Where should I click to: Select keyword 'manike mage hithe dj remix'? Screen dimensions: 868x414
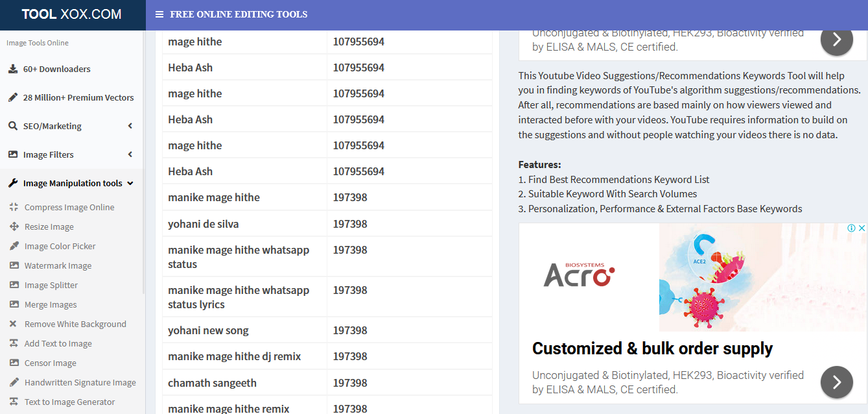(235, 356)
